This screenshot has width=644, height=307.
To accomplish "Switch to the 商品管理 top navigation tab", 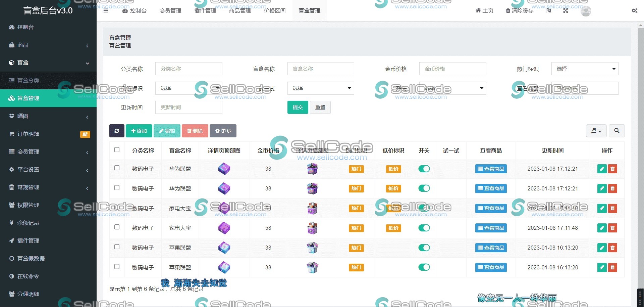I will pos(239,10).
